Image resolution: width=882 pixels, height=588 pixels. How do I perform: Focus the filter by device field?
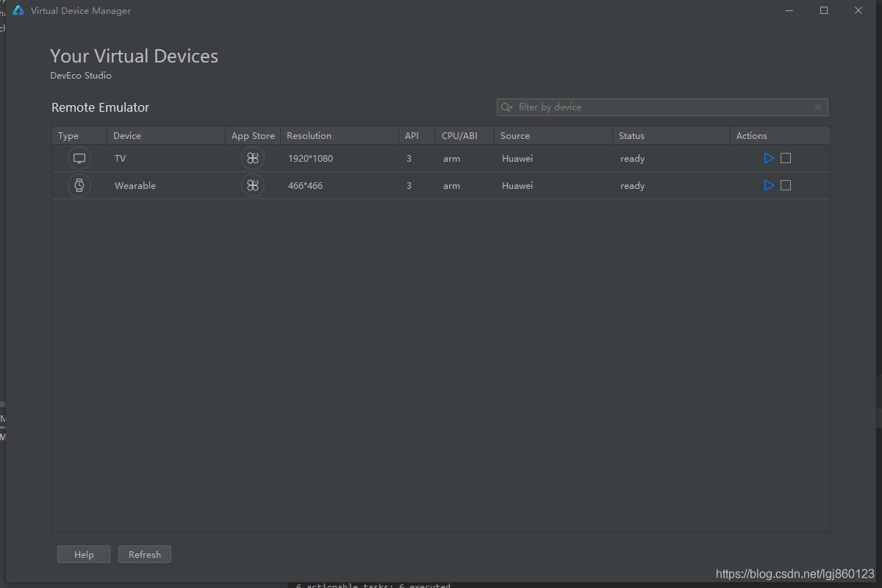pyautogui.click(x=662, y=107)
